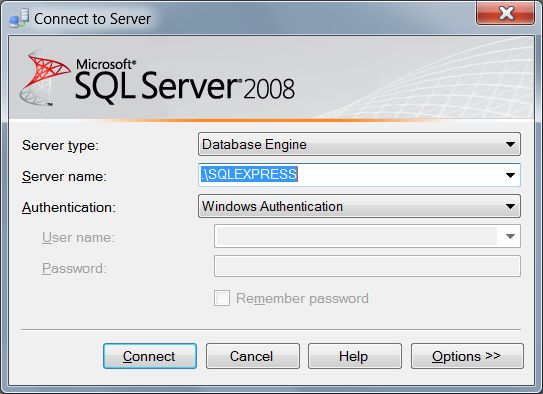This screenshot has height=394, width=543.
Task: Click the 'Remember password' label text
Action: point(302,298)
